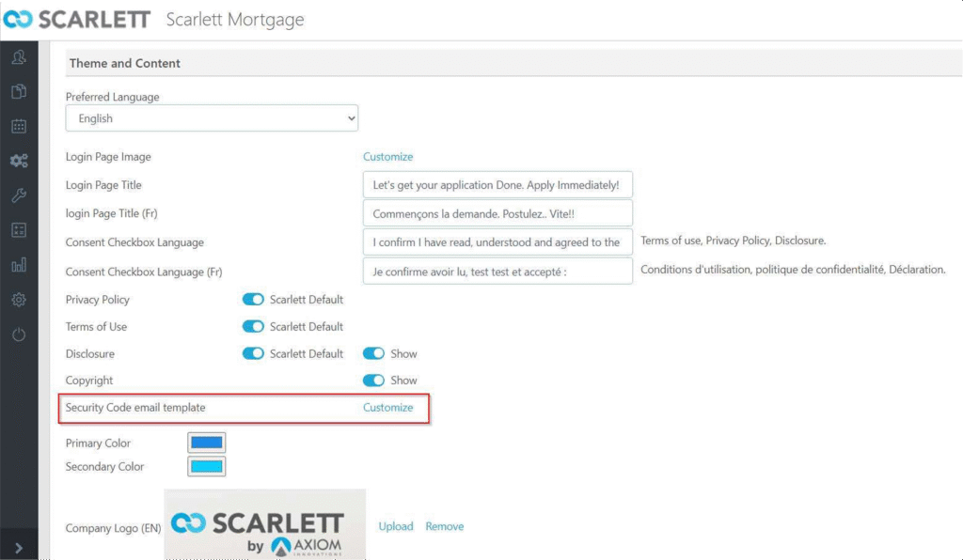Open the checklist icon in sidebar
The image size is (963, 560).
[x=19, y=230]
